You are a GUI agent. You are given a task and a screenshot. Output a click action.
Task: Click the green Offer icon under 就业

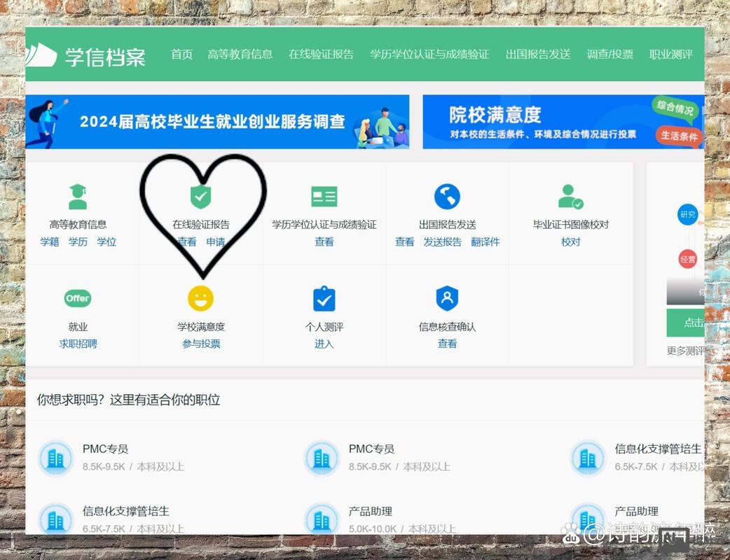(77, 298)
